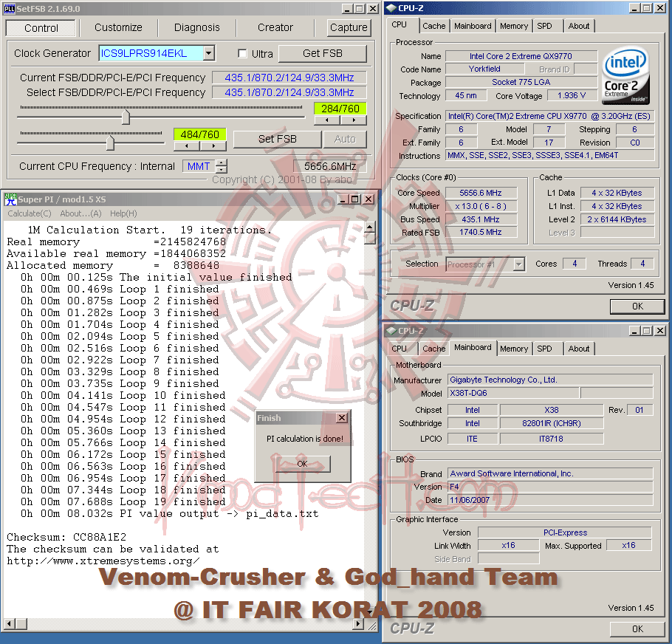Click the Gigabyte Technology Co., Ltd. manufacturer field
Viewport: 672px width, 644px height.
550,380
